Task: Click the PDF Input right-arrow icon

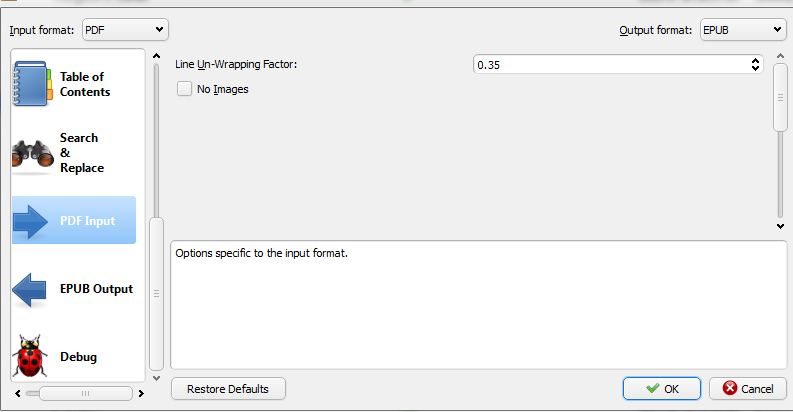Action: pyautogui.click(x=31, y=221)
